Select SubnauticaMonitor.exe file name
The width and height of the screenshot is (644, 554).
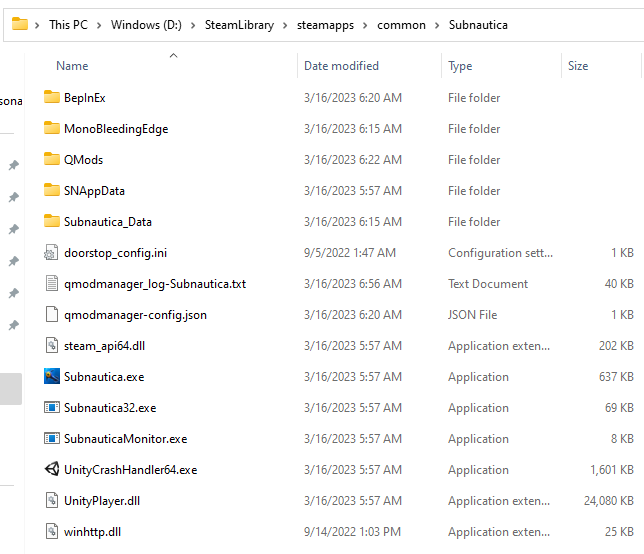click(x=125, y=439)
